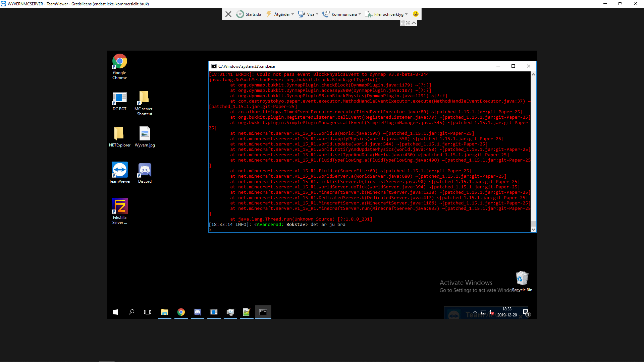Open the FileZilla Server desktop shortcut
The height and width of the screenshot is (362, 644).
[119, 211]
